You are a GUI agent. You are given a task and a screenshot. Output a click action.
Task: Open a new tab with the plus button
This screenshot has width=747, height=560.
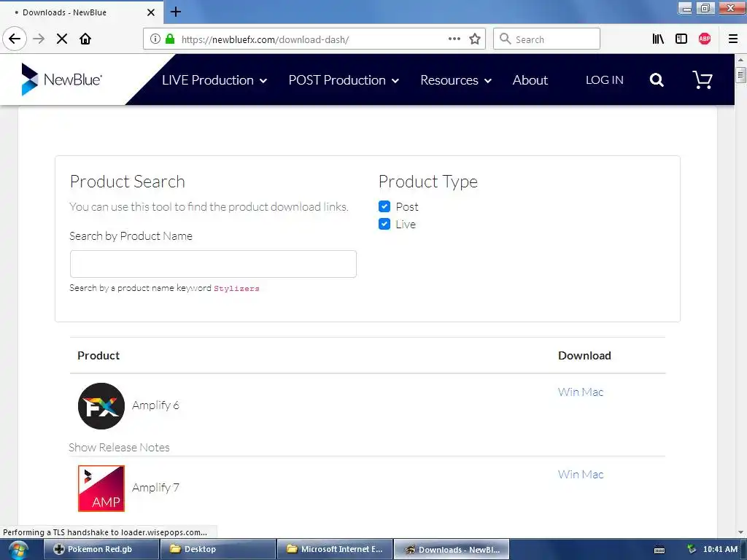[x=175, y=12]
